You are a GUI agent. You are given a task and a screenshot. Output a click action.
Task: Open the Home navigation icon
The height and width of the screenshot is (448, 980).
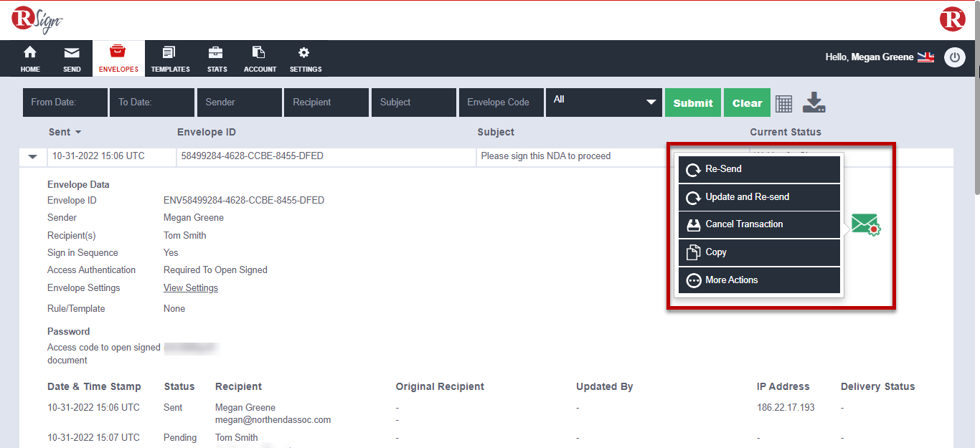pyautogui.click(x=30, y=59)
